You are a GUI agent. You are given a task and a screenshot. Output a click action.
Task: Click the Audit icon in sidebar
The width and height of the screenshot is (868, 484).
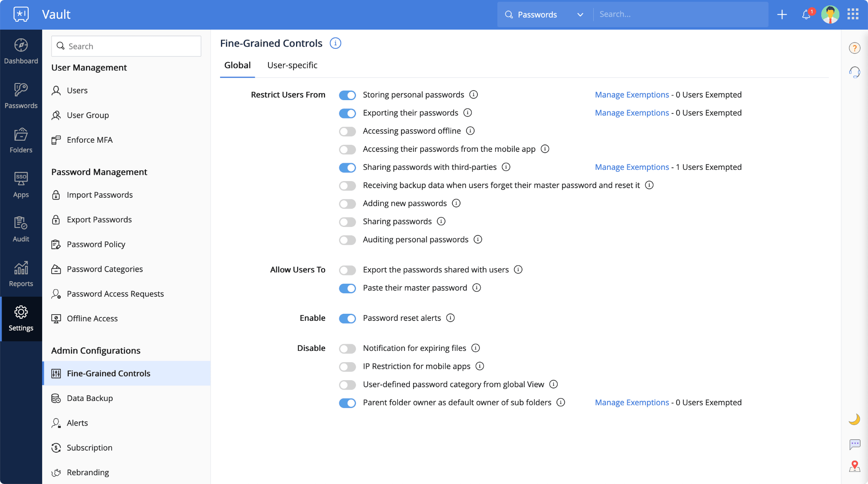tap(21, 229)
